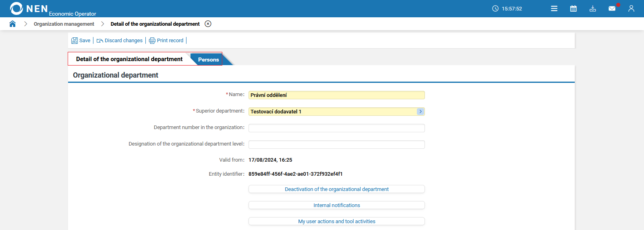Print record from the toolbar
Image resolution: width=644 pixels, height=230 pixels.
pos(166,41)
